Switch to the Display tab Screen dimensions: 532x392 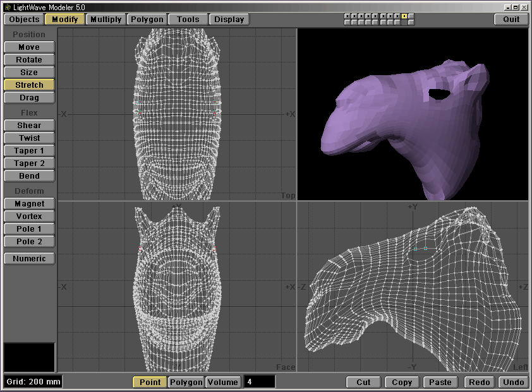click(229, 20)
